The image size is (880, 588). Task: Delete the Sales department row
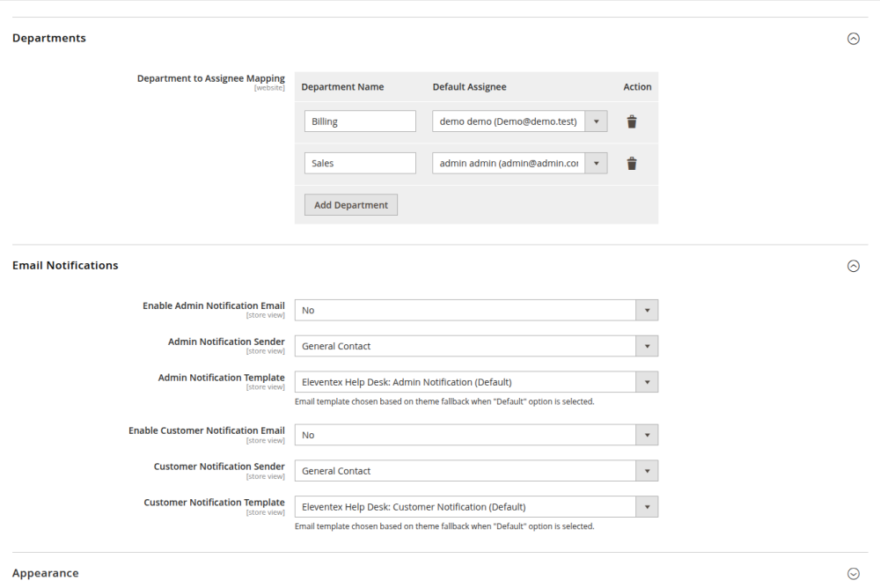pyautogui.click(x=631, y=163)
